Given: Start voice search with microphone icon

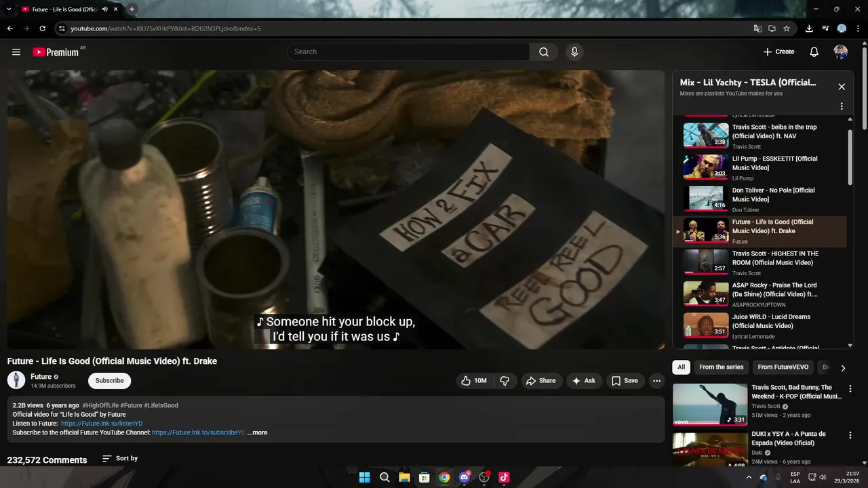Looking at the screenshot, I should tap(574, 52).
